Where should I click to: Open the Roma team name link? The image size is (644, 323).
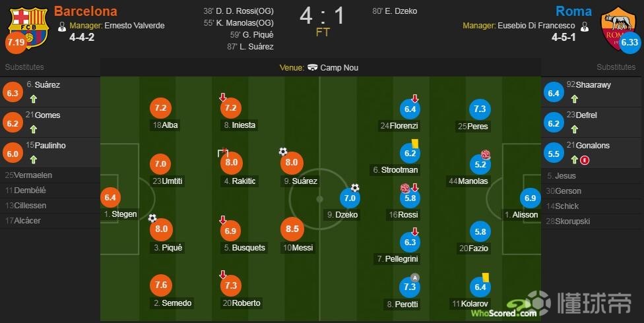574,11
